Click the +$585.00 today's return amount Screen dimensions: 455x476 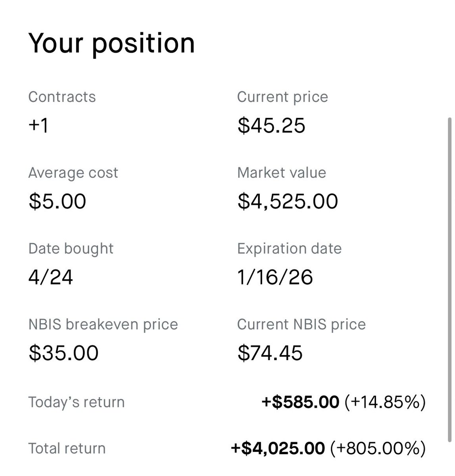tap(300, 402)
